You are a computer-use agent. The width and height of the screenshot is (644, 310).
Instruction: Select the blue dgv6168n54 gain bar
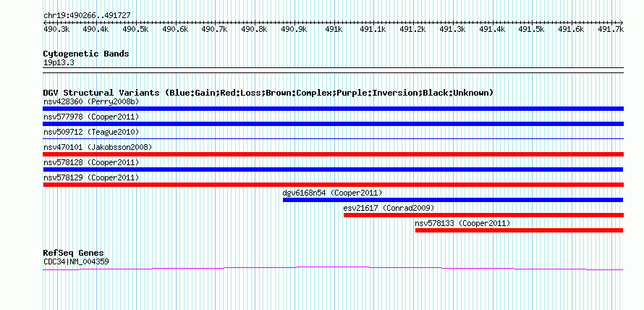(x=452, y=200)
